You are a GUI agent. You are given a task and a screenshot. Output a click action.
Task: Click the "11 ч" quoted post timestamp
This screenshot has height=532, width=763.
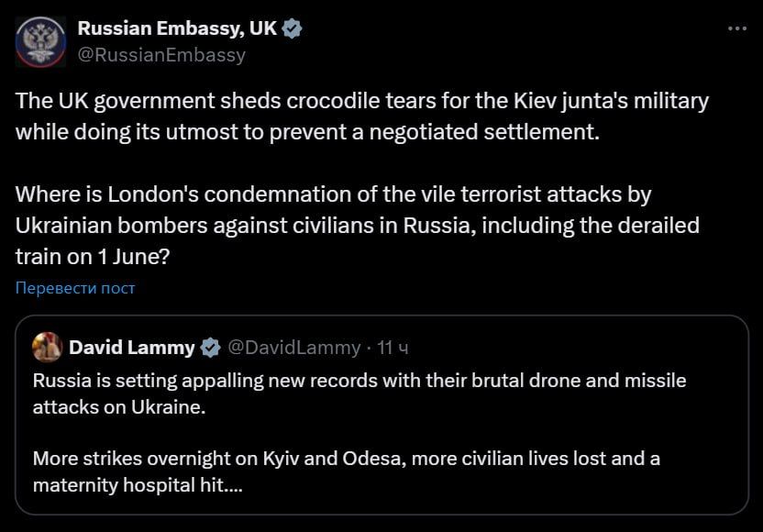(x=393, y=348)
